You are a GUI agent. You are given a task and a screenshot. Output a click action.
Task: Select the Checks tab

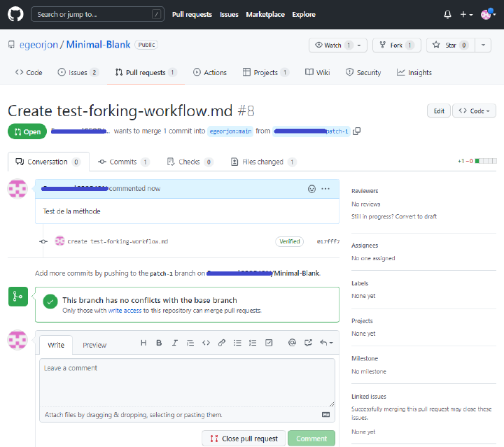coord(190,162)
